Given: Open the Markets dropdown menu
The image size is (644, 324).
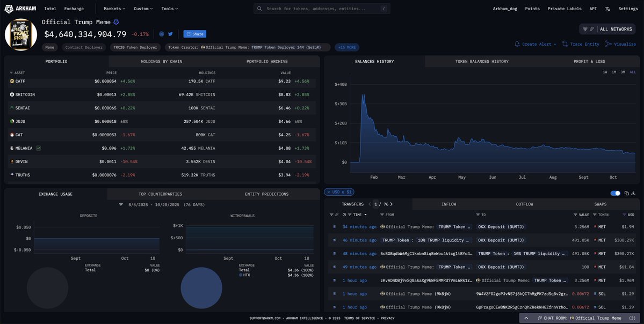Looking at the screenshot, I should [x=114, y=9].
